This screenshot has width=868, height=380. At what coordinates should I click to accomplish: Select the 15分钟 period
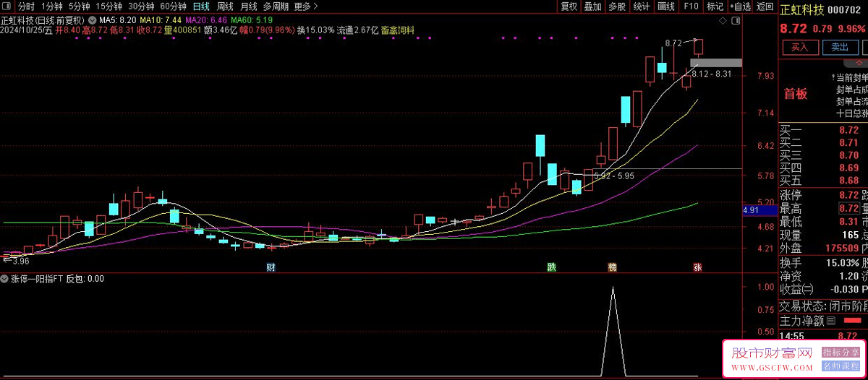[109, 7]
